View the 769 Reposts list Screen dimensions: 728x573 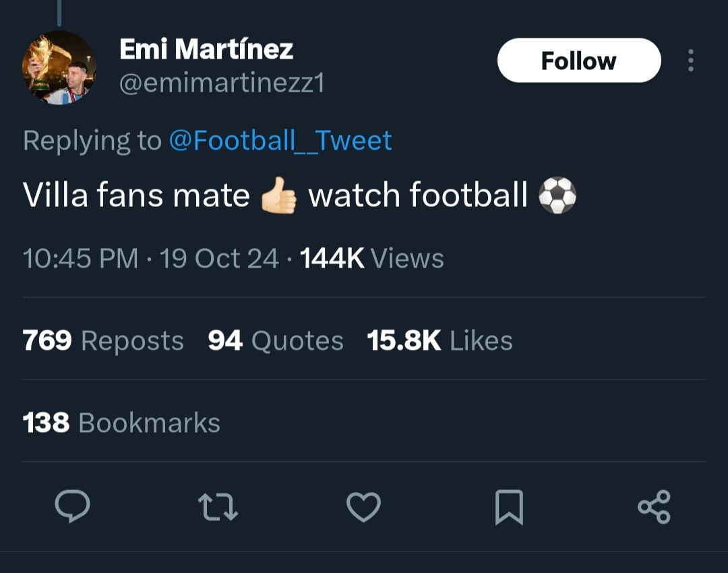click(103, 340)
